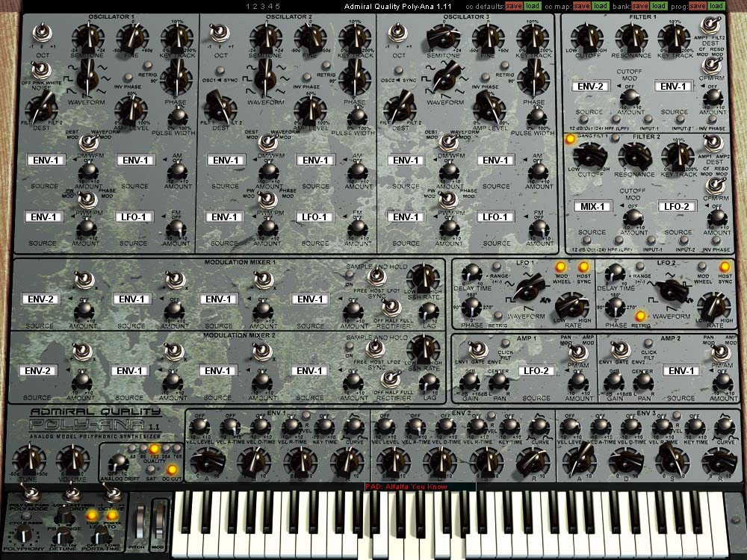Click the Oscillator 1 SEMITONE knob
This screenshot has height=560, width=747.
(87, 39)
